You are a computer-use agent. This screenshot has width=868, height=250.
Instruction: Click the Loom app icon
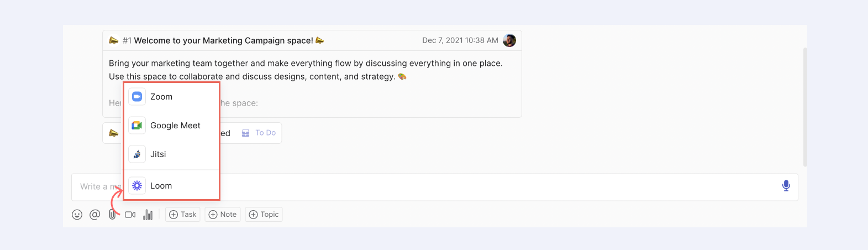(137, 186)
